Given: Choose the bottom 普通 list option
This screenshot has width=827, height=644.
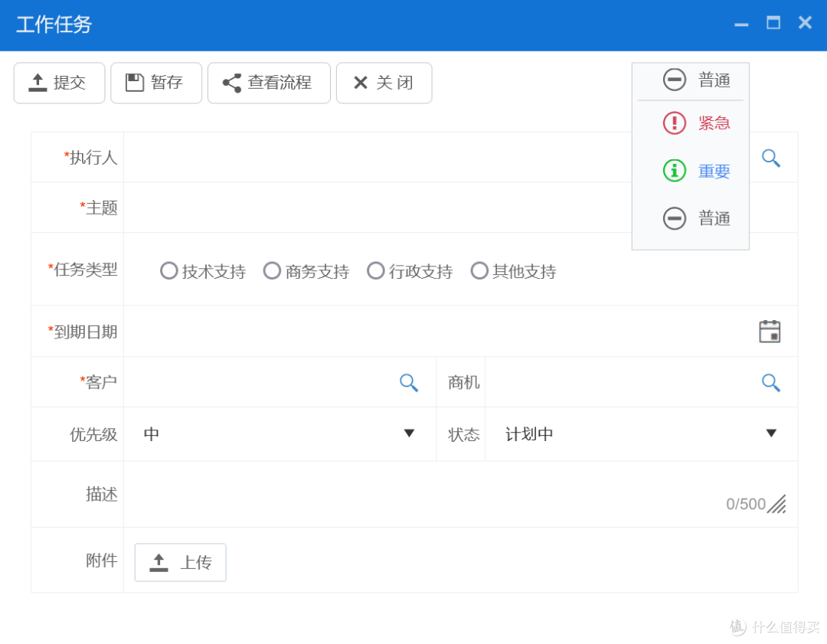Looking at the screenshot, I should 696,218.
